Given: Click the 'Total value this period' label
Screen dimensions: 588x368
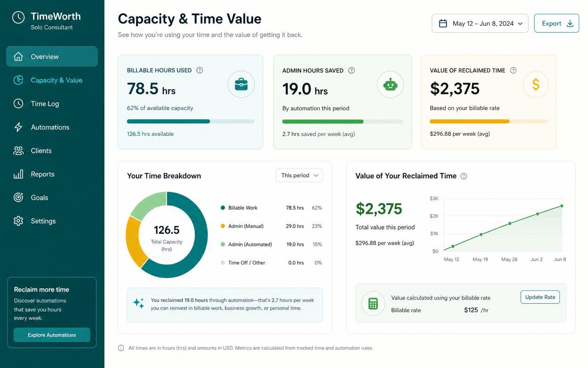Looking at the screenshot, I should click(385, 227).
